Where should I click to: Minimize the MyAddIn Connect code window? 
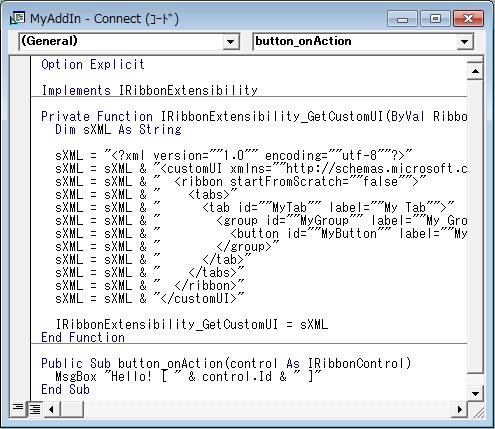click(x=402, y=19)
